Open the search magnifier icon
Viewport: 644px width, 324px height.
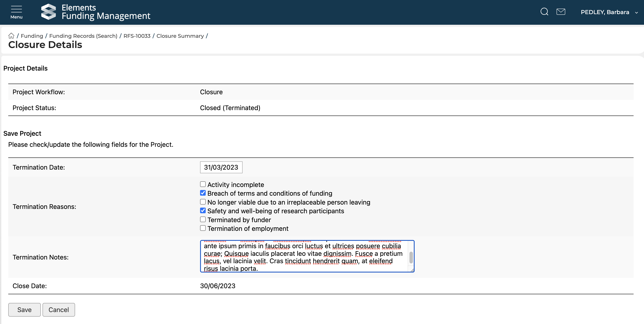(x=544, y=12)
